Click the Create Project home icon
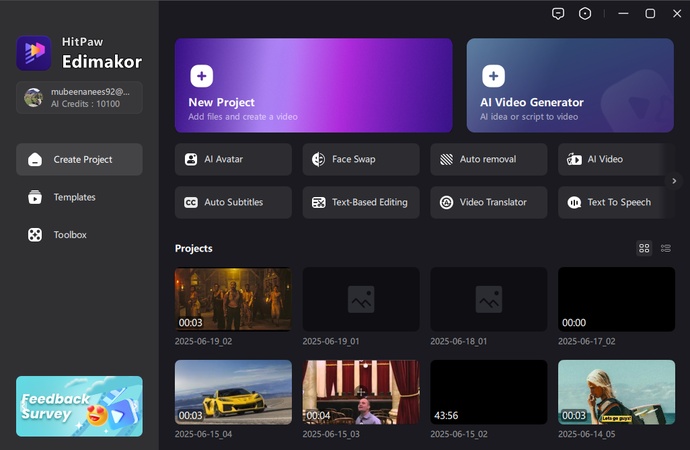The width and height of the screenshot is (690, 450). point(35,159)
